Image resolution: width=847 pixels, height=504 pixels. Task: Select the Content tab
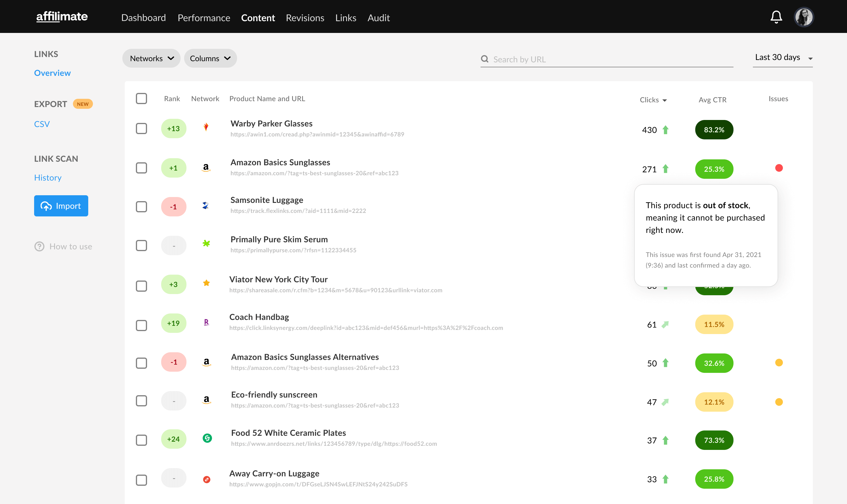(x=258, y=18)
